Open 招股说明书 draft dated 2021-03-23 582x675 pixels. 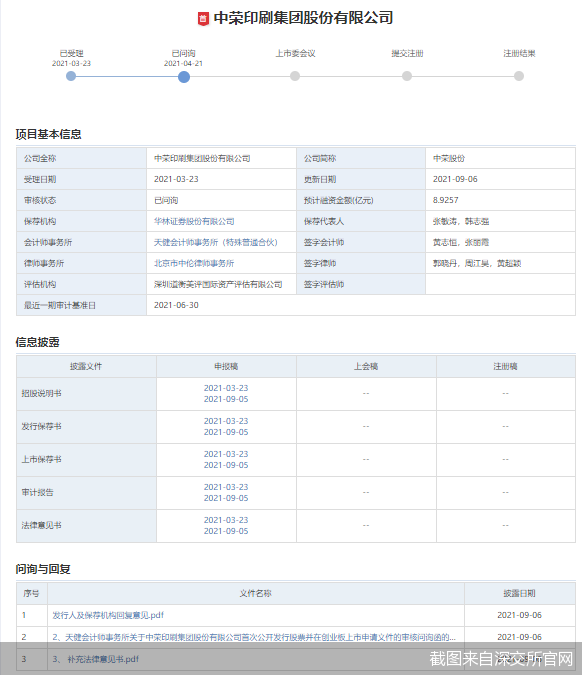[226, 388]
